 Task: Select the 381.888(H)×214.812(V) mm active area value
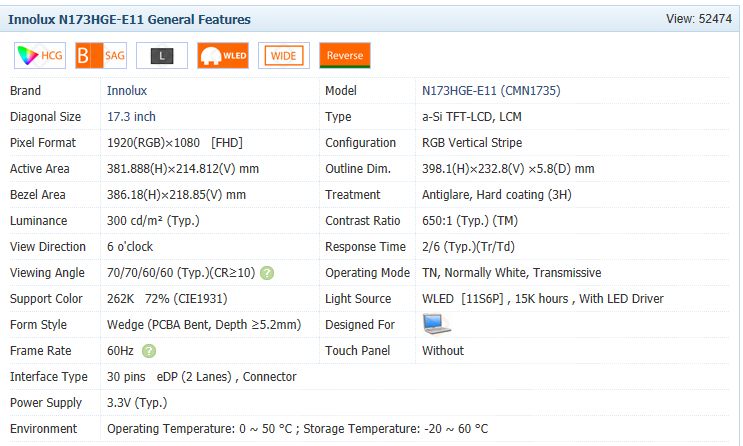pos(183,169)
